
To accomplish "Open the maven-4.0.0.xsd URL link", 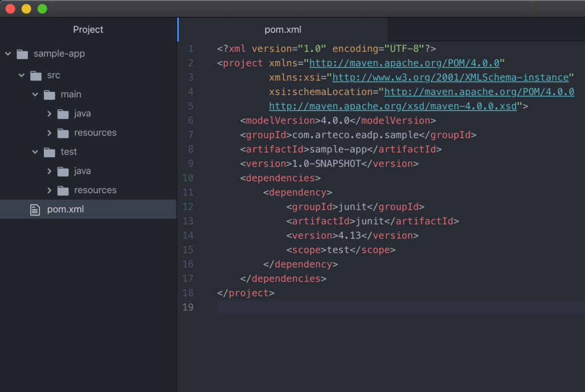I will click(392, 106).
